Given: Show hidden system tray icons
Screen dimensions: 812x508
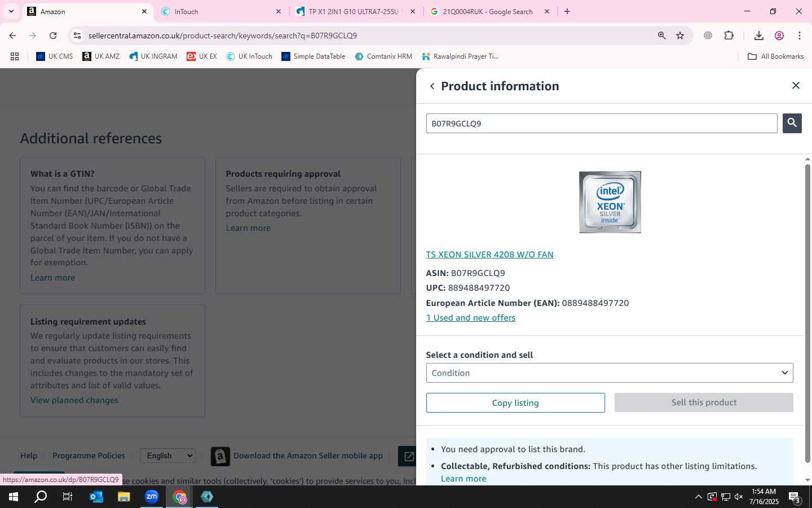Looking at the screenshot, I should [x=698, y=497].
